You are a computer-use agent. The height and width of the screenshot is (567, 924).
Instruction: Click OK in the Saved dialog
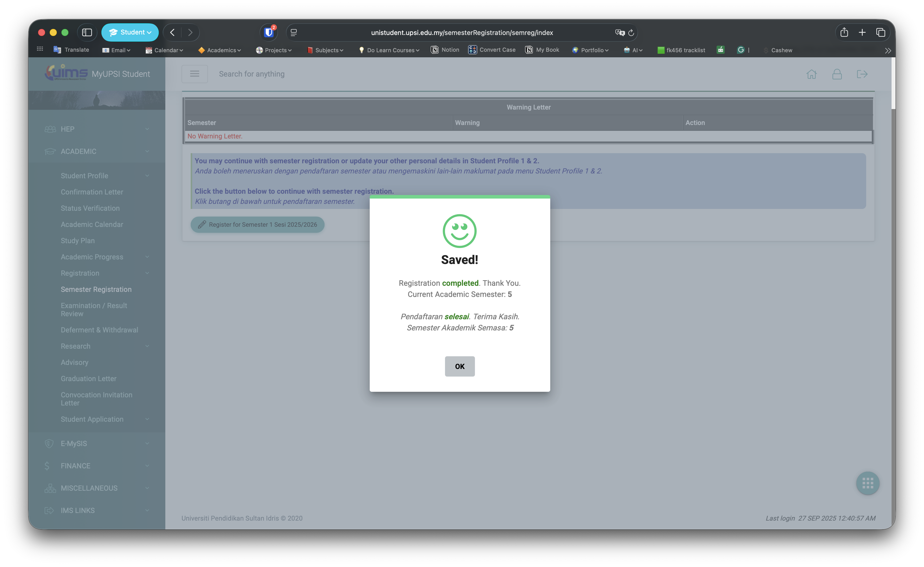[x=459, y=366]
